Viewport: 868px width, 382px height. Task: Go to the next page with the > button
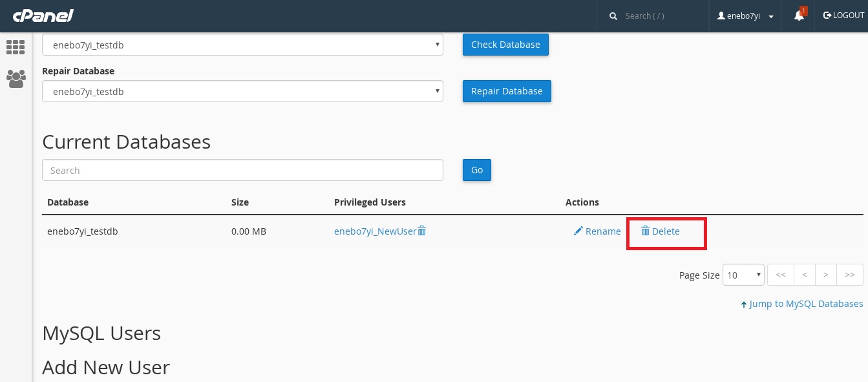(x=826, y=275)
